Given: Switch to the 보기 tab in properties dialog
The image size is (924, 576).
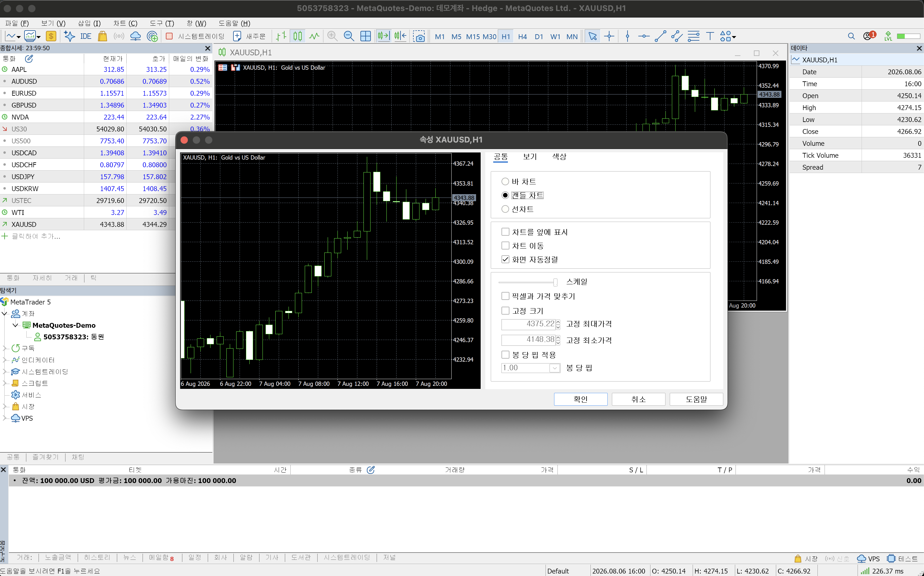Looking at the screenshot, I should pos(530,157).
